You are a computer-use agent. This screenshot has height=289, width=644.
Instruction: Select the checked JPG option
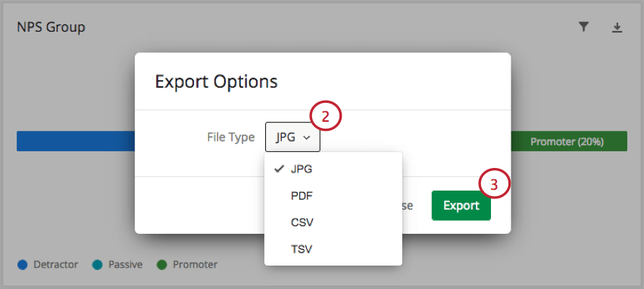333,169
